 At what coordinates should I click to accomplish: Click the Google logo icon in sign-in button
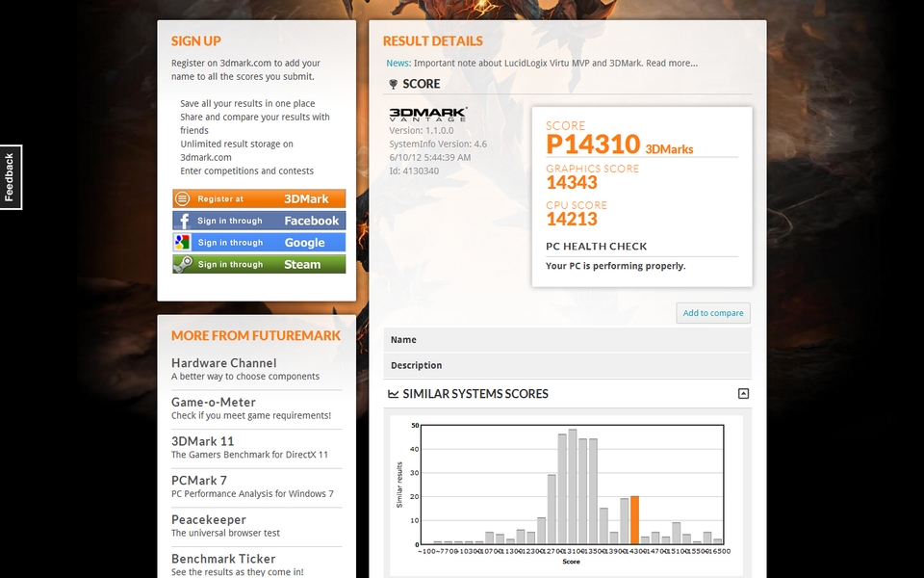[183, 243]
